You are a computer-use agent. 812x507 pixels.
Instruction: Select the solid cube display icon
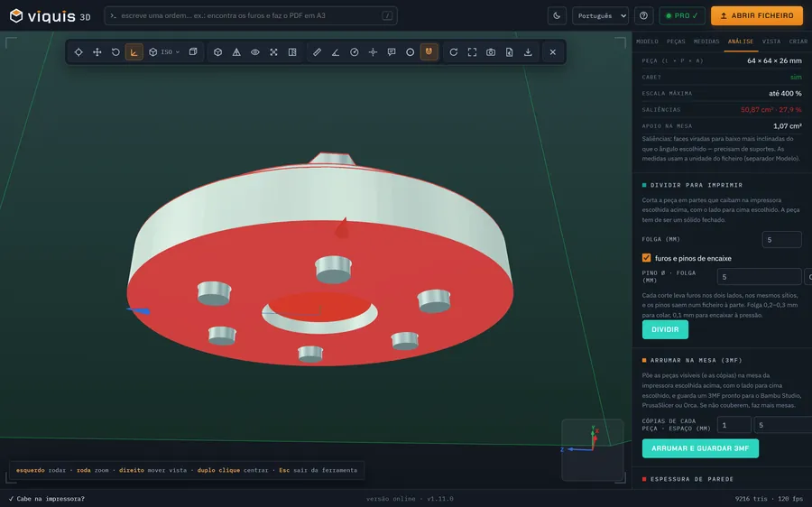pyautogui.click(x=218, y=51)
